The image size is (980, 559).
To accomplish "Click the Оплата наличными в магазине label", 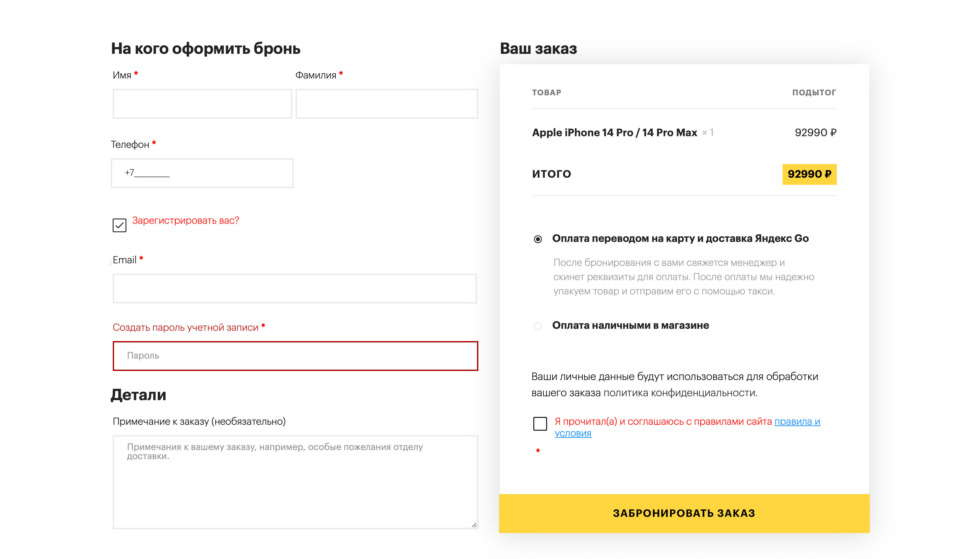I will (630, 325).
